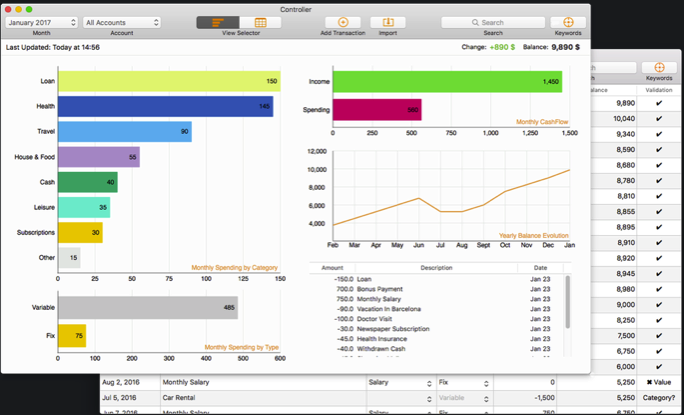684x415 pixels.
Task: Open the January 2017 month dropdown
Action: point(41,22)
